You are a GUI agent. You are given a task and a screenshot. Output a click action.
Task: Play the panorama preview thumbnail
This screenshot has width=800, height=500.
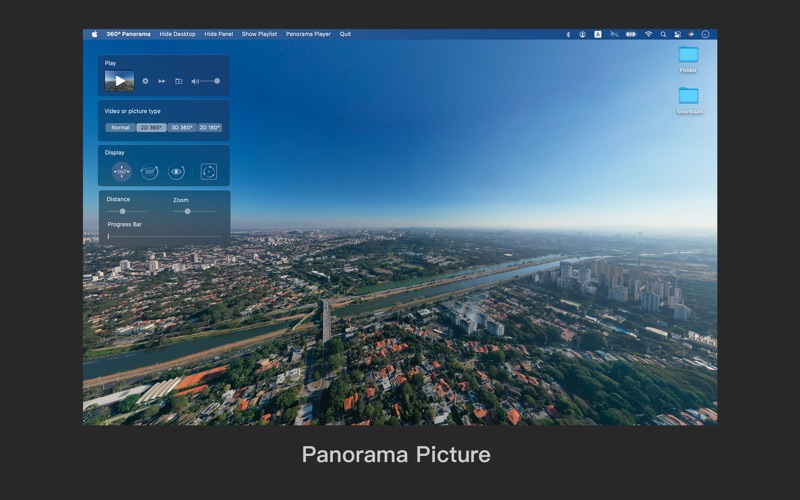pyautogui.click(x=119, y=81)
